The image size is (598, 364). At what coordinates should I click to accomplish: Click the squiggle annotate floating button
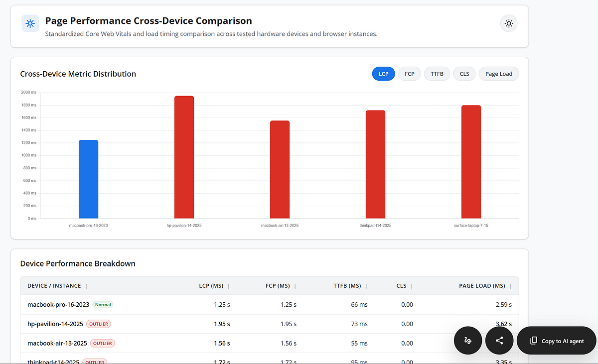pos(467,341)
